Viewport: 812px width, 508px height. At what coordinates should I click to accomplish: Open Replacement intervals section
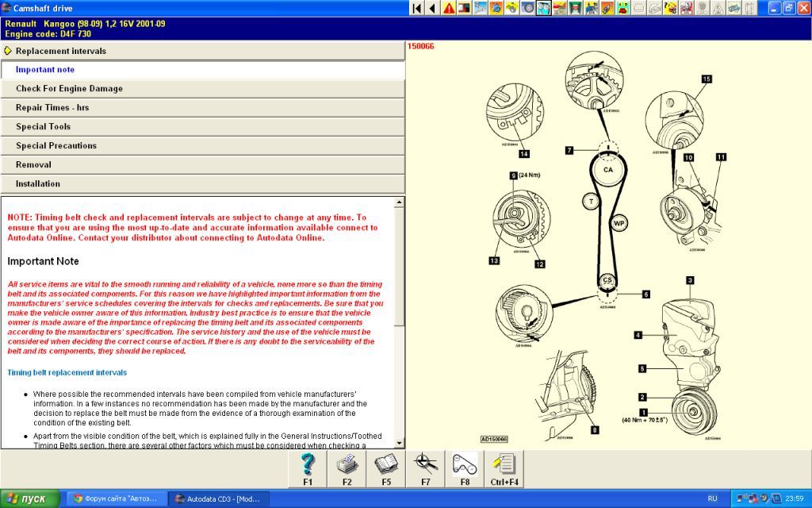point(202,51)
